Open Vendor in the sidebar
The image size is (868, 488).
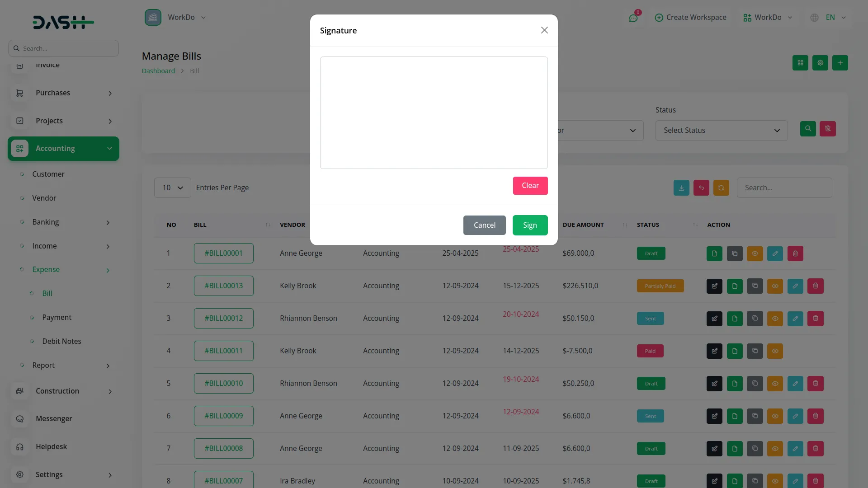tap(44, 198)
